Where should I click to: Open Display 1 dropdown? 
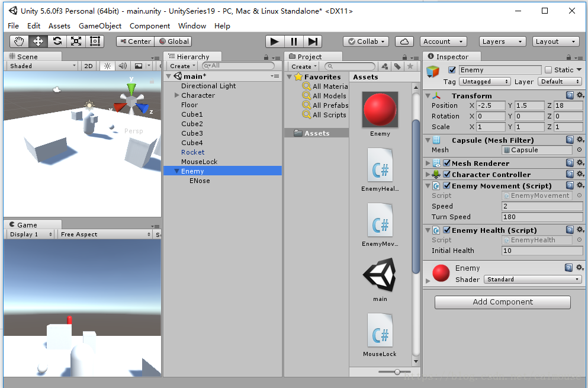pos(31,234)
